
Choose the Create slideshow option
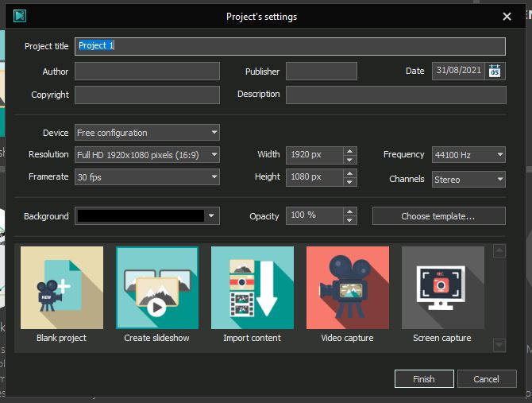[x=157, y=287]
